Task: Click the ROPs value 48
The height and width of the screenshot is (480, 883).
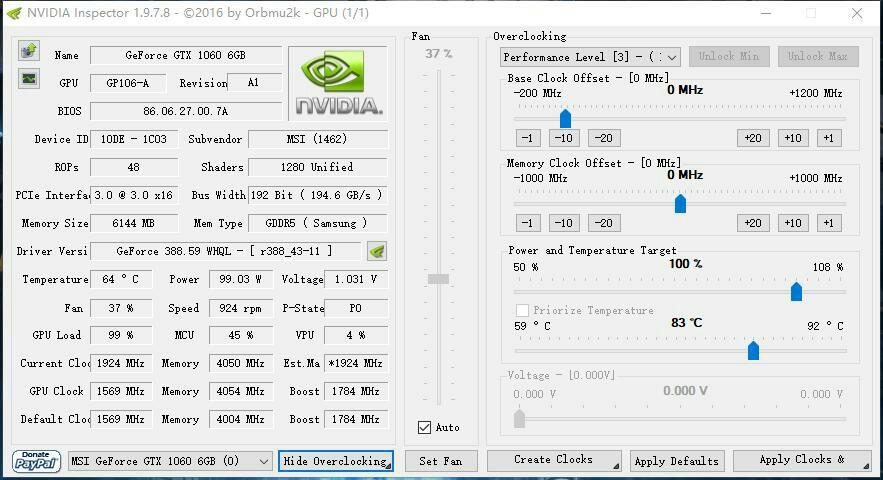Action: 134,167
